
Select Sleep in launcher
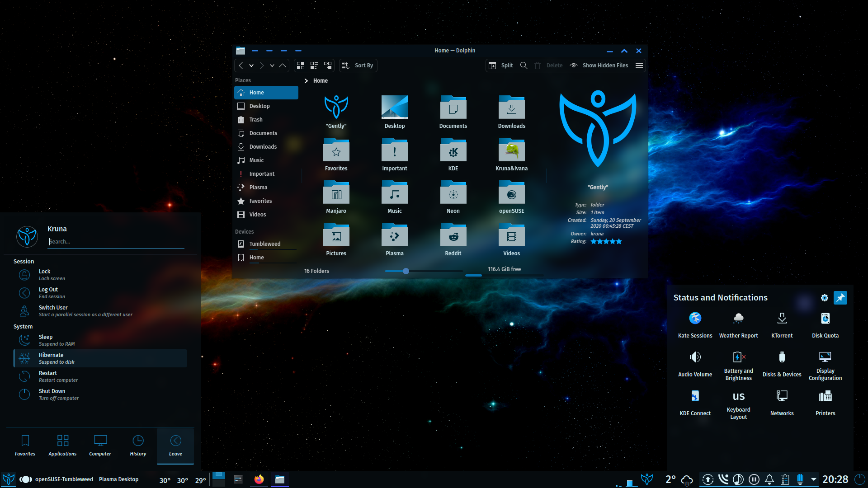[100, 340]
